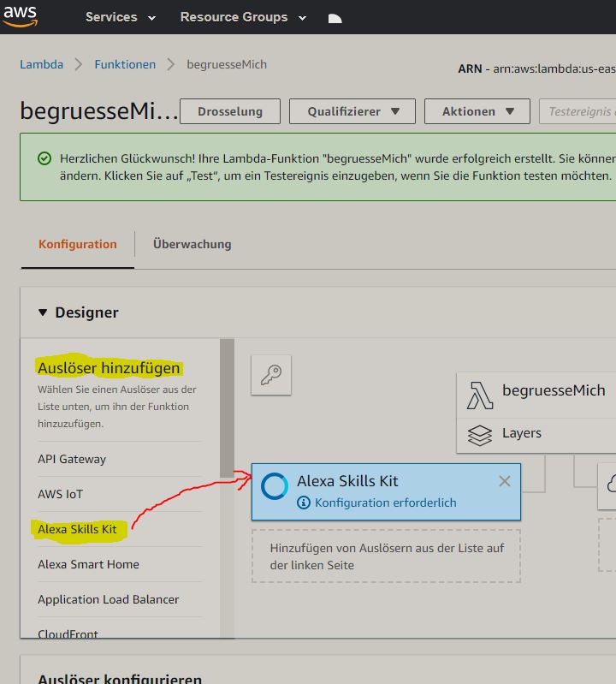This screenshot has height=684, width=616.
Task: Click the Drosselung button
Action: click(228, 111)
